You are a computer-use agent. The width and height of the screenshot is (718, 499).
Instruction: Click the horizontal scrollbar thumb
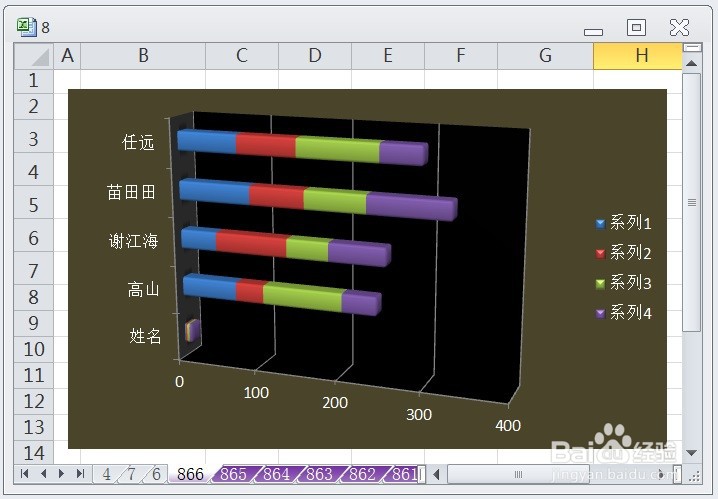518,474
